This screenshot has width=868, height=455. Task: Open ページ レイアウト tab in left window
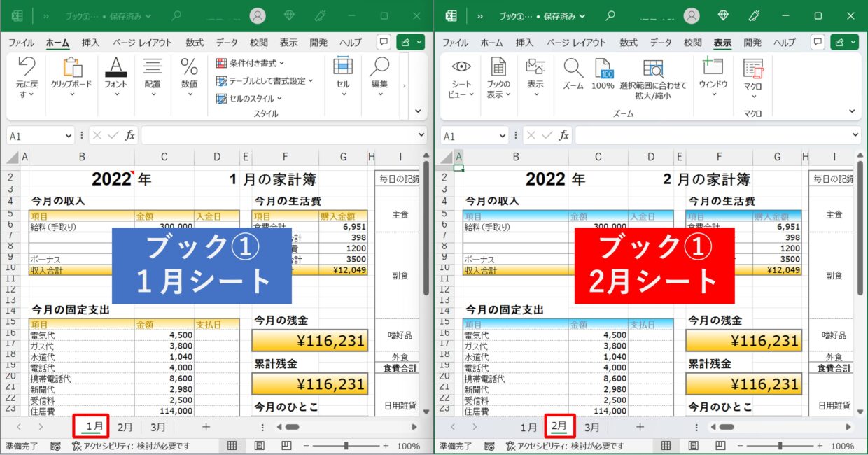(x=143, y=43)
